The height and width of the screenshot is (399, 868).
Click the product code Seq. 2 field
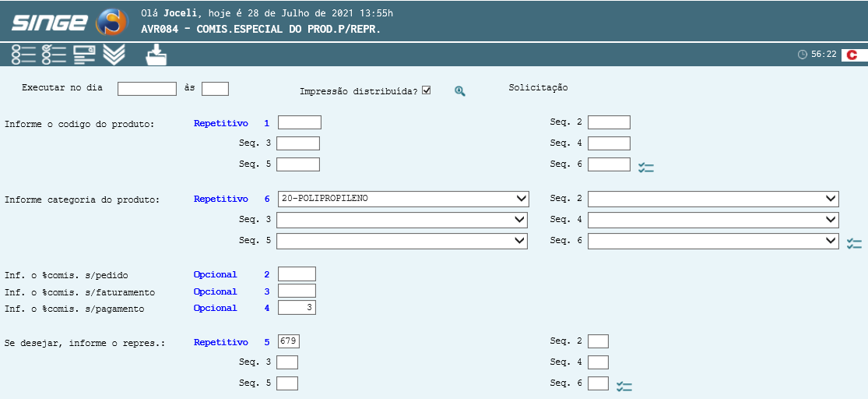(x=609, y=122)
